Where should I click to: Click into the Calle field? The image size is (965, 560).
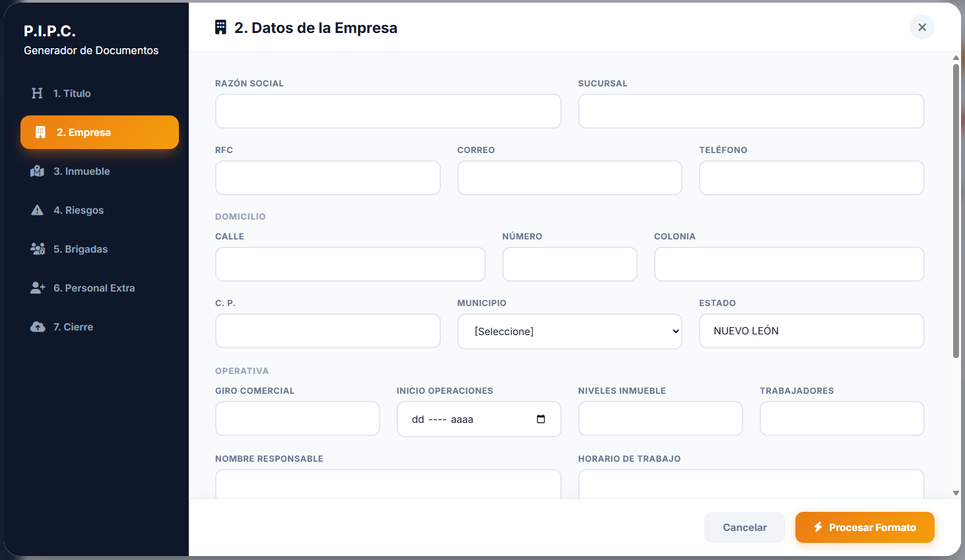coord(350,264)
